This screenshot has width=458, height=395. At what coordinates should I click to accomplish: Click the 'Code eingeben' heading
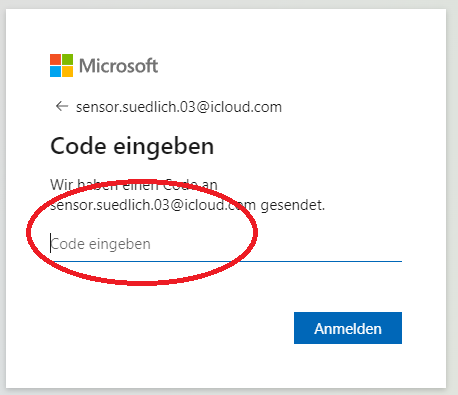[132, 146]
